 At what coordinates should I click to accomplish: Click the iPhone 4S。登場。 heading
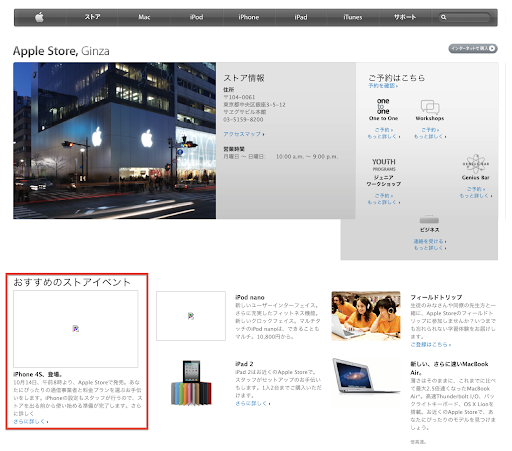(x=38, y=374)
